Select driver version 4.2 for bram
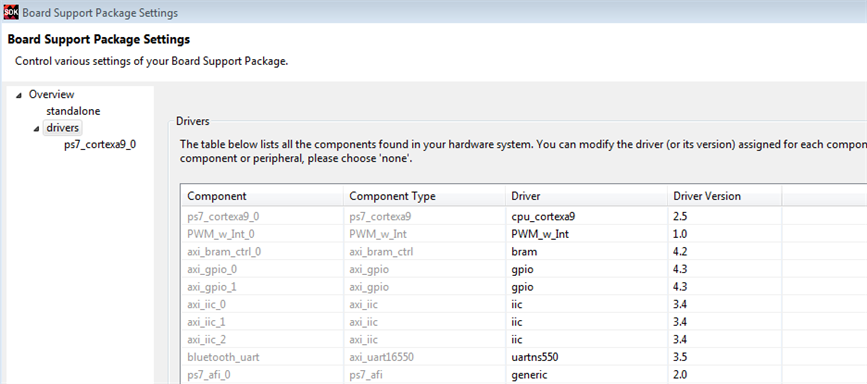This screenshot has height=384, width=867. (724, 252)
